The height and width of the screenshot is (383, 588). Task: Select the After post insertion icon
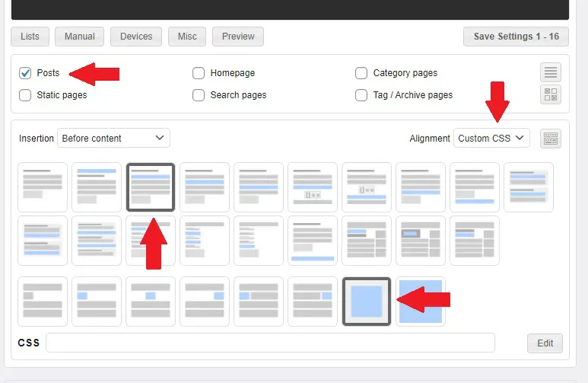tap(475, 187)
